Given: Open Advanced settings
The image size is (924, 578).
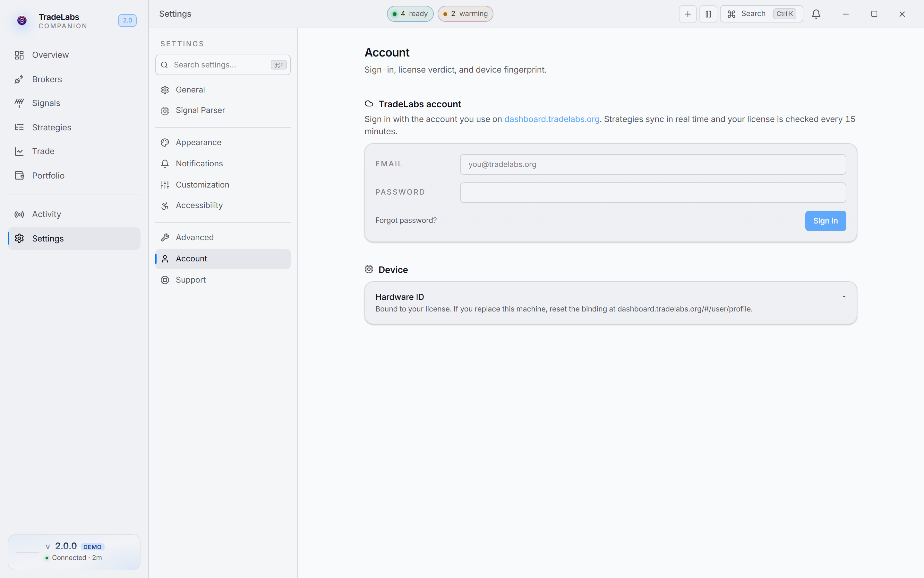Looking at the screenshot, I should tap(223, 238).
